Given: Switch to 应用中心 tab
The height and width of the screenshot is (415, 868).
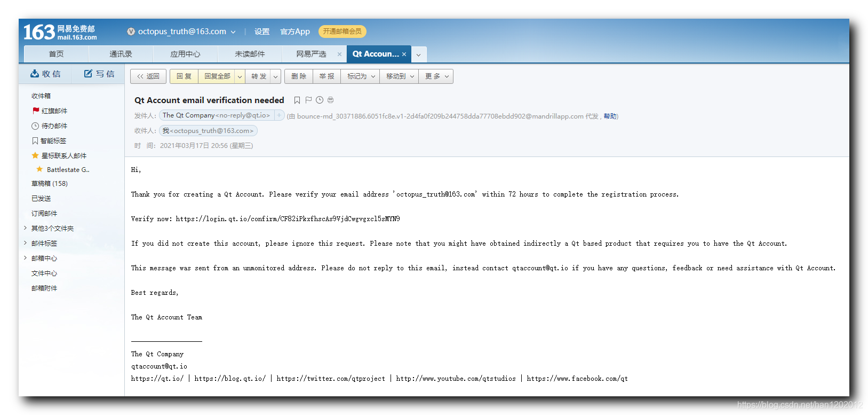Looking at the screenshot, I should [185, 54].
